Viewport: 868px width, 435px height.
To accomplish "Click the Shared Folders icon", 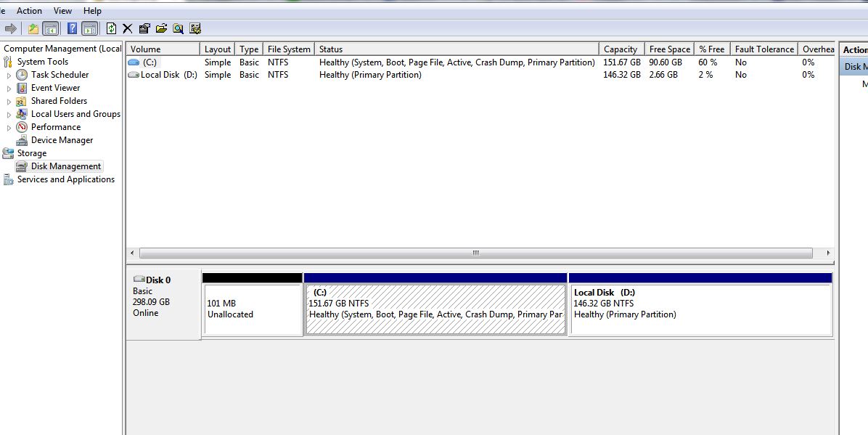I will click(22, 101).
